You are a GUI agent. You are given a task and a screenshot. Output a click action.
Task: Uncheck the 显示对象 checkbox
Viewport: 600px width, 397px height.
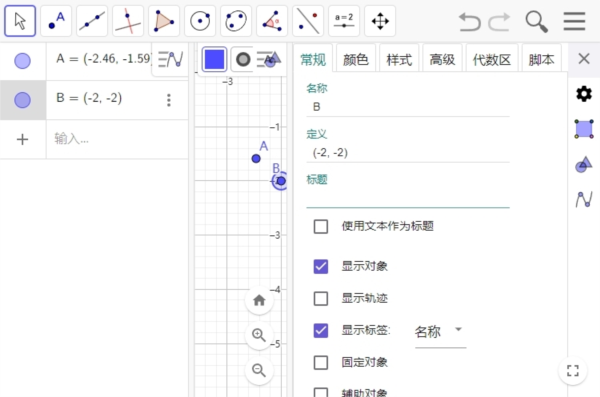point(321,266)
